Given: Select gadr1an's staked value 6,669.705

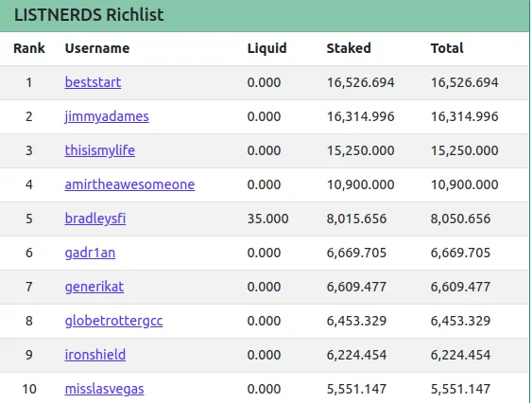Looking at the screenshot, I should click(356, 254).
